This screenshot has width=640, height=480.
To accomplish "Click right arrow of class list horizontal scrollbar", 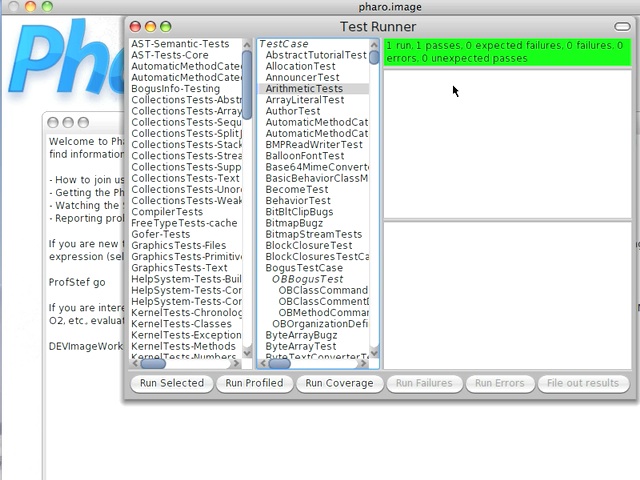I will [x=364, y=363].
